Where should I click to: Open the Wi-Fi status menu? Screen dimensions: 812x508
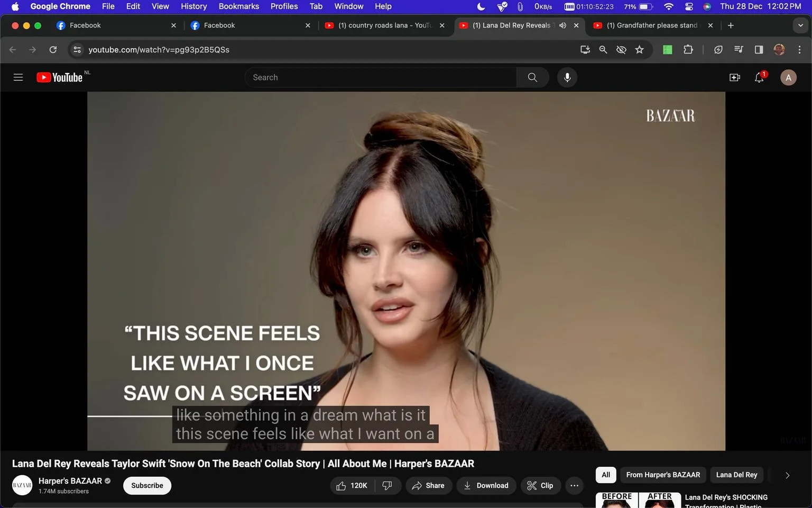[x=669, y=6]
